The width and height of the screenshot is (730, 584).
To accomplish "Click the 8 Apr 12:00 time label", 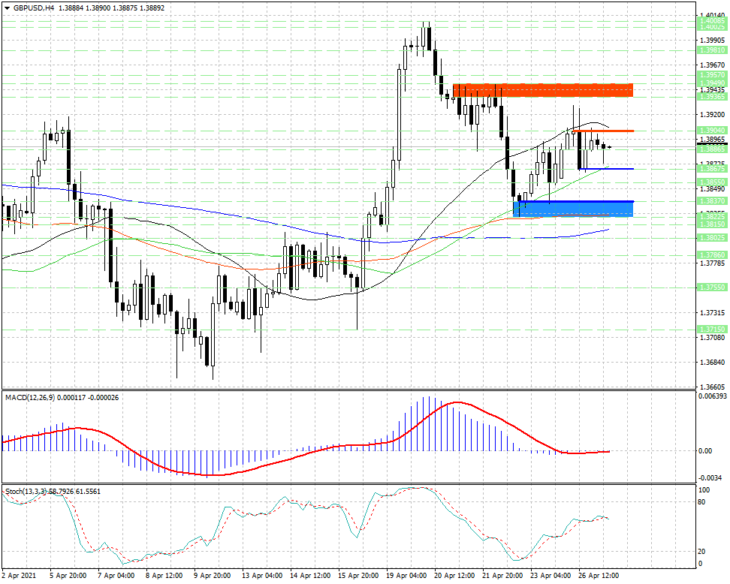I will click(164, 576).
